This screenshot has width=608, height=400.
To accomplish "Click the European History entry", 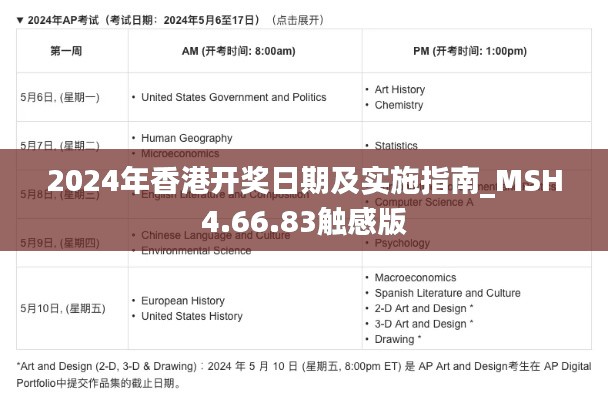I will coord(183,301).
